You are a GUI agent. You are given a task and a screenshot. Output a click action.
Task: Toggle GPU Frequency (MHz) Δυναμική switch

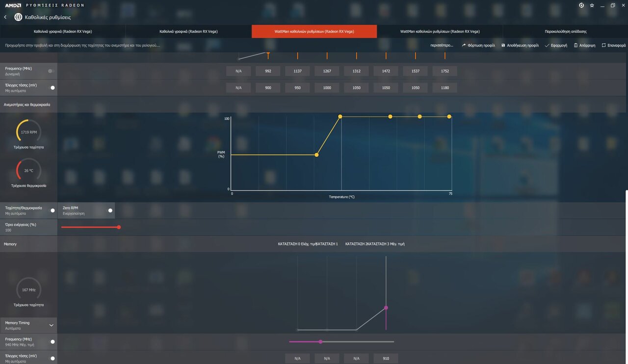click(51, 71)
